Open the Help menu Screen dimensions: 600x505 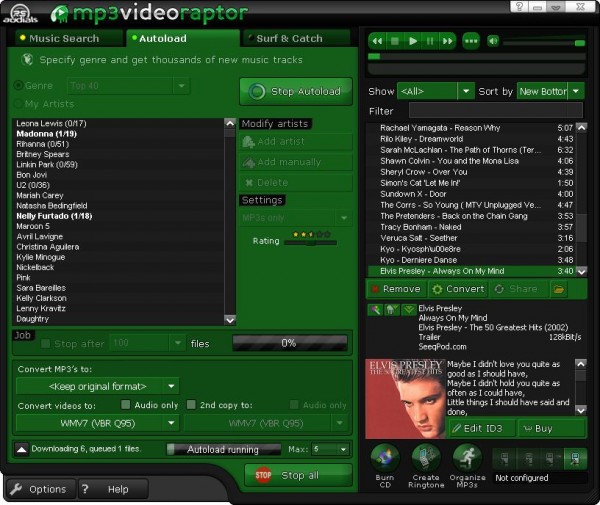tap(112, 489)
